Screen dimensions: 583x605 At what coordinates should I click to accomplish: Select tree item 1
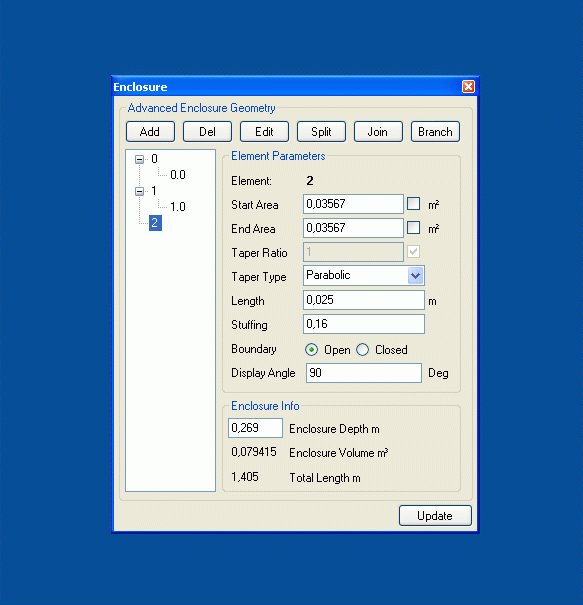pos(154,191)
